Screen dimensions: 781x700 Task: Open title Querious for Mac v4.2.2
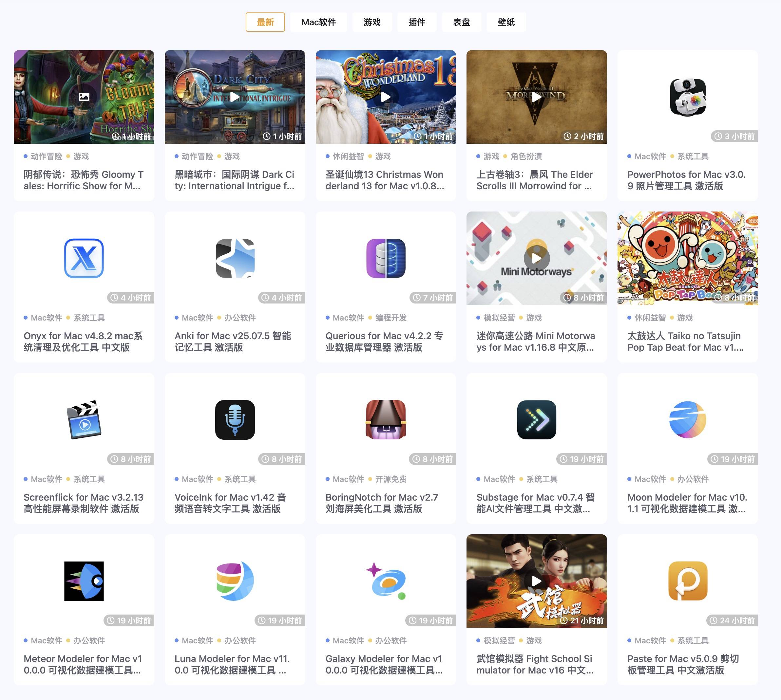[x=385, y=341]
